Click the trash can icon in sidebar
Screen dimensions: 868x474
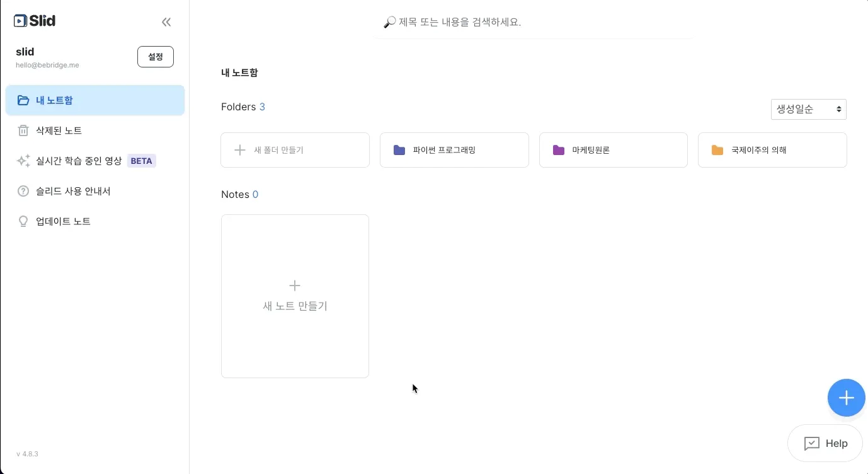(x=23, y=130)
